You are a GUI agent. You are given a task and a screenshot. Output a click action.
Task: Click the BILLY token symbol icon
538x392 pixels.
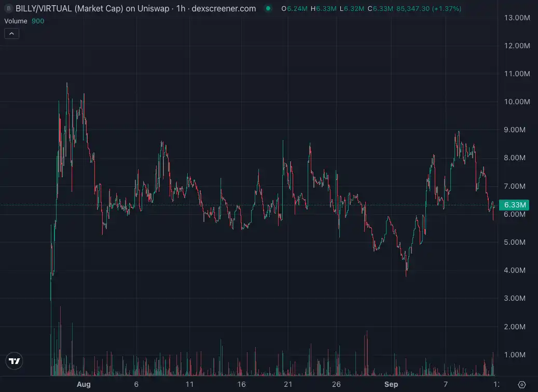tap(8, 9)
